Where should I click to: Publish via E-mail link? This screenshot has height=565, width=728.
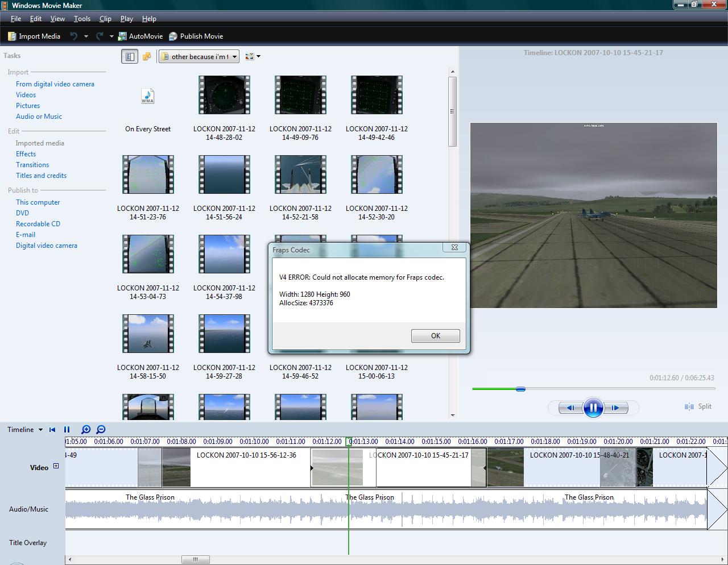pos(26,234)
